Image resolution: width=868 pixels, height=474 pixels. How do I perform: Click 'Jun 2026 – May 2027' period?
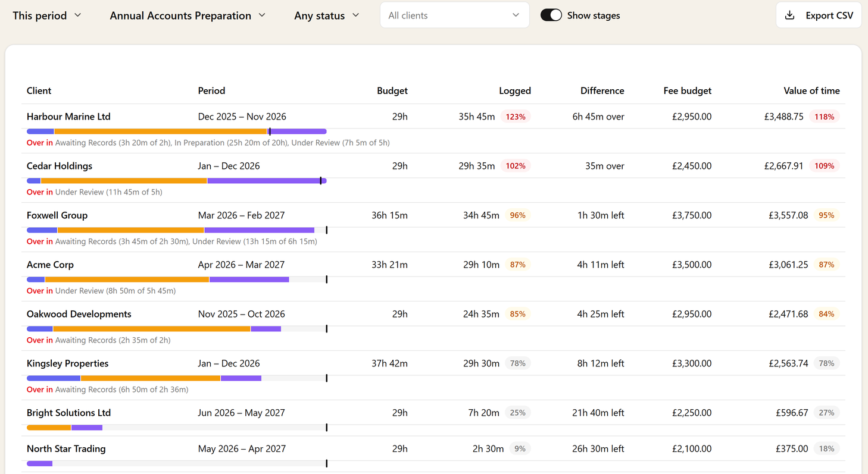tap(242, 413)
